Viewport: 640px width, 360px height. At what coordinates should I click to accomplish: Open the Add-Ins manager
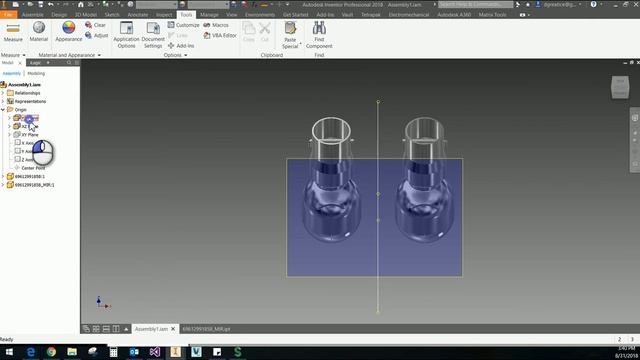[x=181, y=46]
